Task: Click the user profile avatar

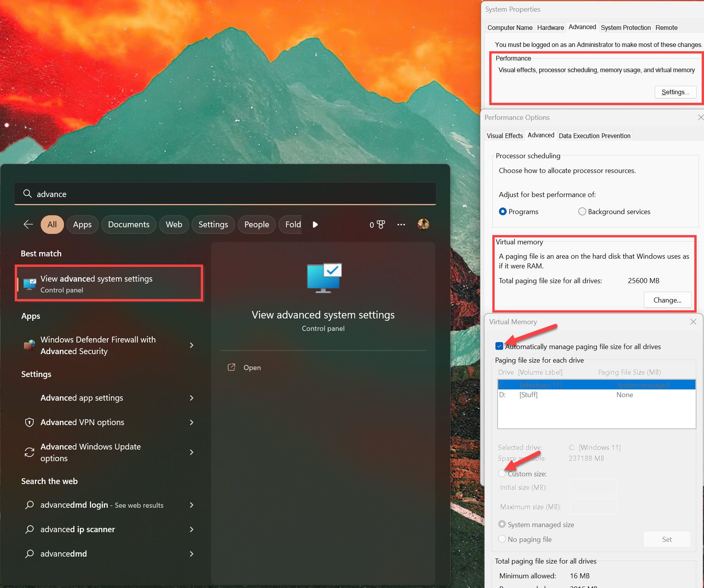Action: (423, 224)
